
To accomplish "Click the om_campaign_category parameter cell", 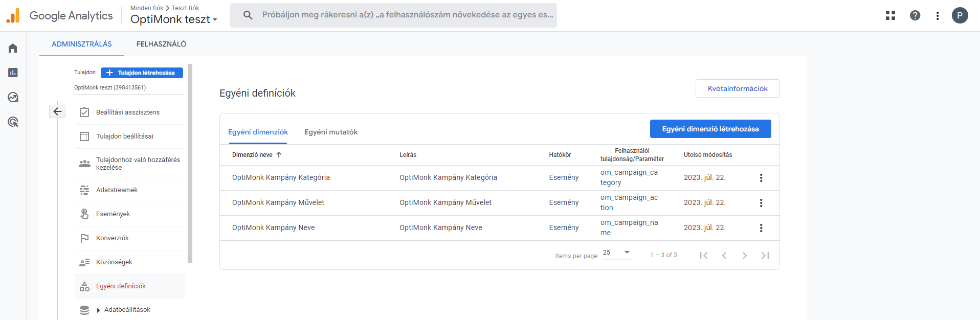I will (629, 177).
